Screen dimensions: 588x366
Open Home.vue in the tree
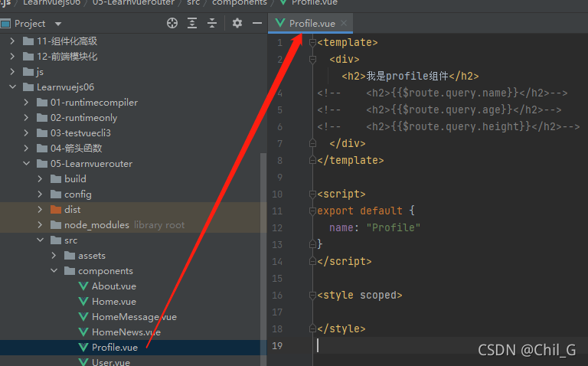(114, 302)
